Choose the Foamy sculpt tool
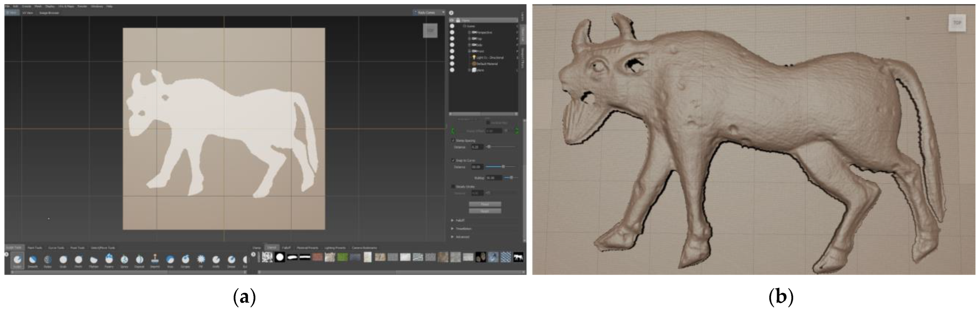Viewport: 980px width, 310px height. 109,260
